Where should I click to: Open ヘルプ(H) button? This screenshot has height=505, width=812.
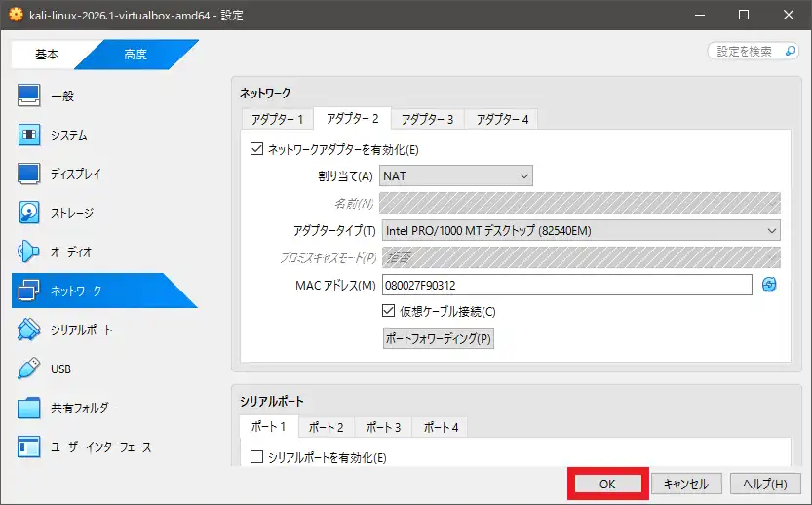765,484
